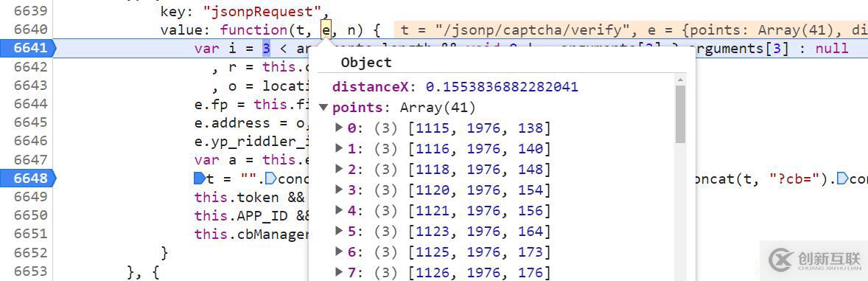
Task: Click the scrollbar up arrow in popup
Action: pos(680,80)
